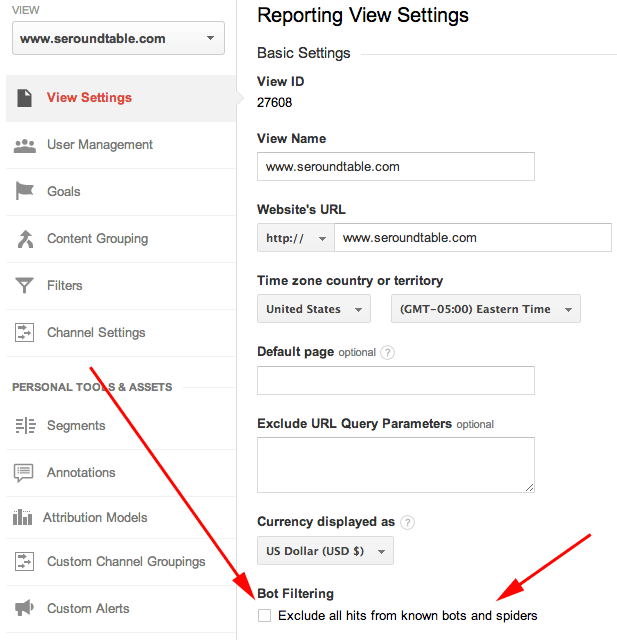Screen dimensions: 617x640
Task: Click the View Settings document icon
Action: (x=24, y=98)
